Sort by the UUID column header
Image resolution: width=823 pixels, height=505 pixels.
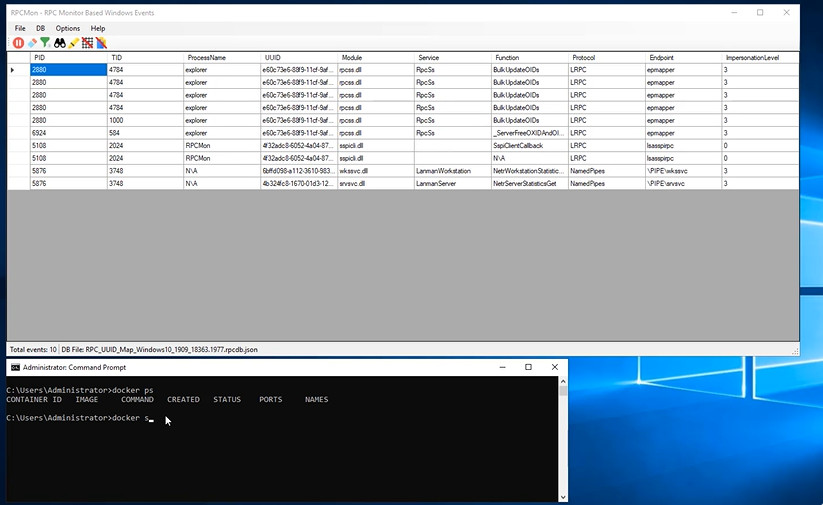299,58
